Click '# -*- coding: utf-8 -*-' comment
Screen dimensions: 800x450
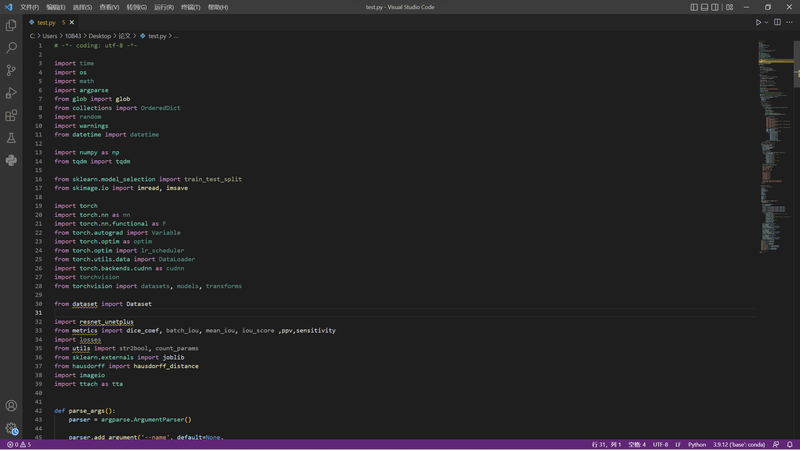coord(95,45)
